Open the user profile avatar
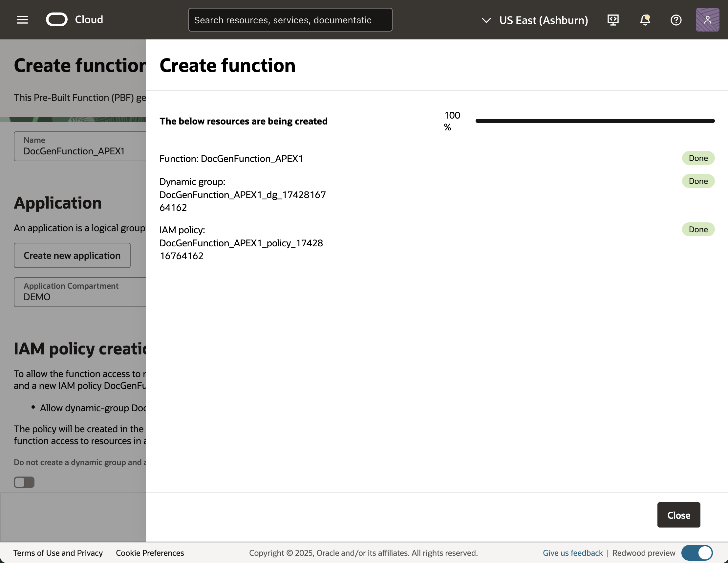Screen dimensions: 728x563 [x=707, y=20]
